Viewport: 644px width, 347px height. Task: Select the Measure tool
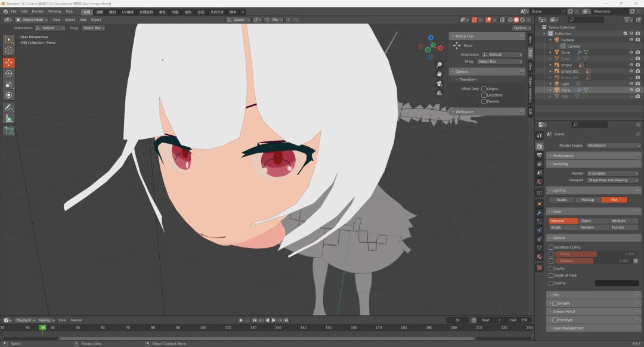click(8, 118)
